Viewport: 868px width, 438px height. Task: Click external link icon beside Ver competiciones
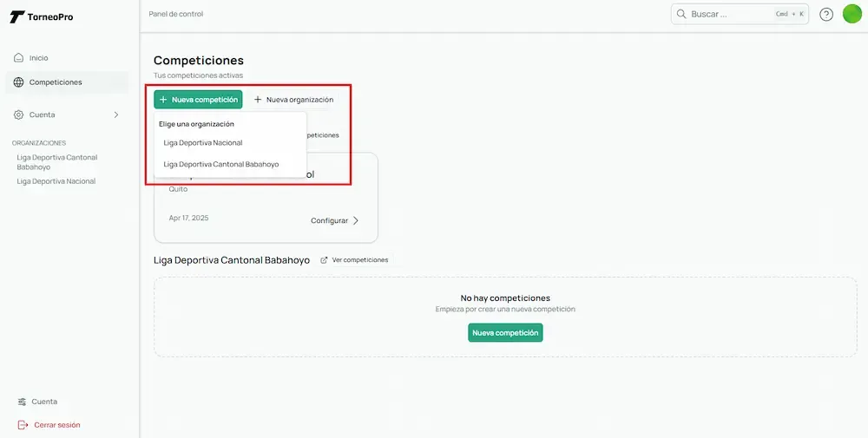(325, 260)
